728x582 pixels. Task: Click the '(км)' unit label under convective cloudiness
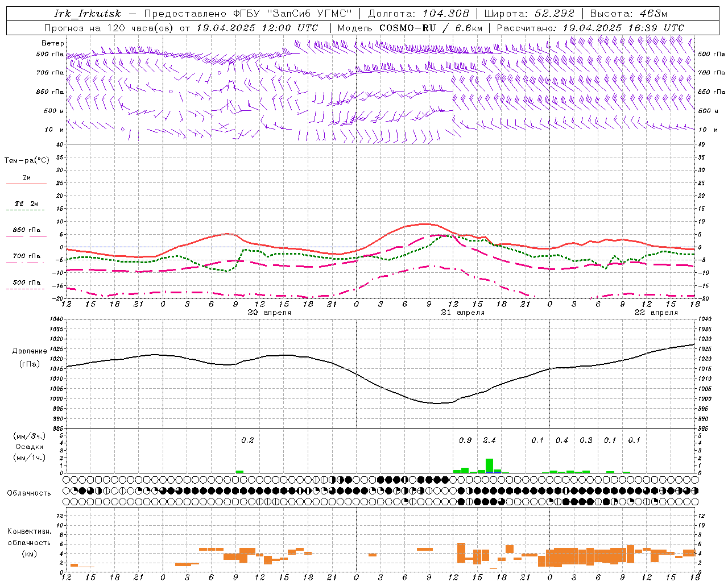(29, 554)
